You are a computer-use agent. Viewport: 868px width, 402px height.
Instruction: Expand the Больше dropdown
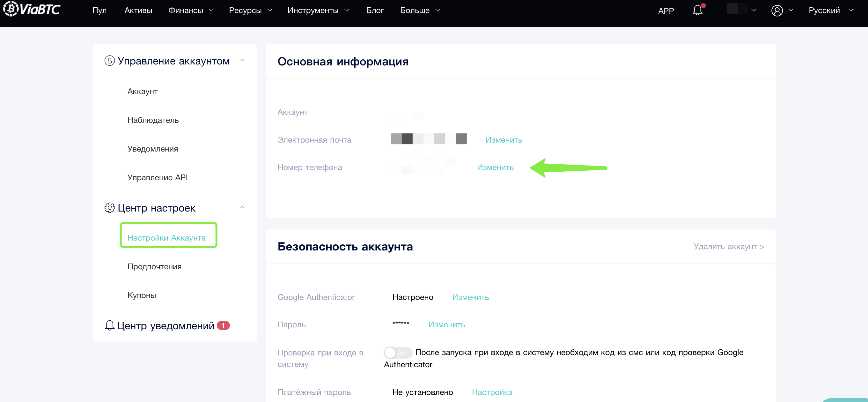pyautogui.click(x=420, y=11)
